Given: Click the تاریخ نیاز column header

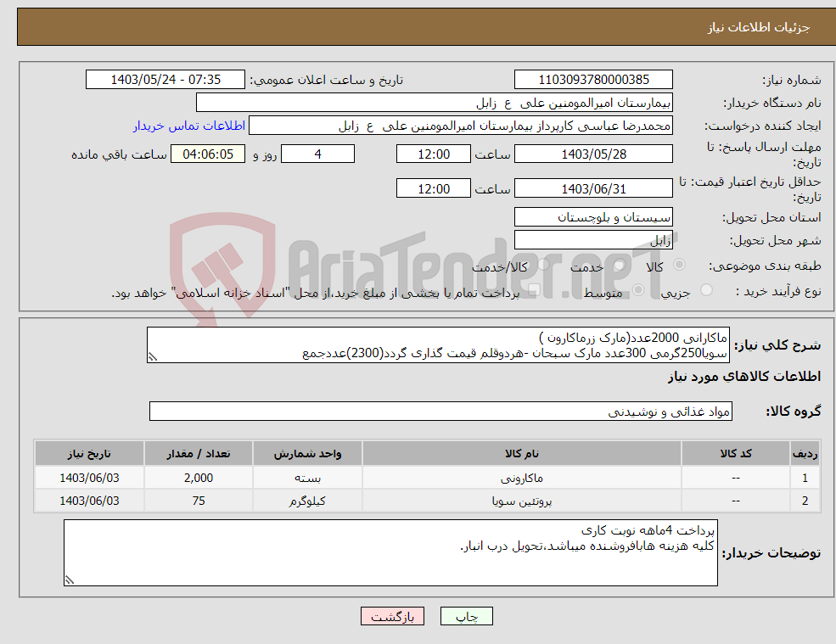Looking at the screenshot, I should click(x=90, y=453).
